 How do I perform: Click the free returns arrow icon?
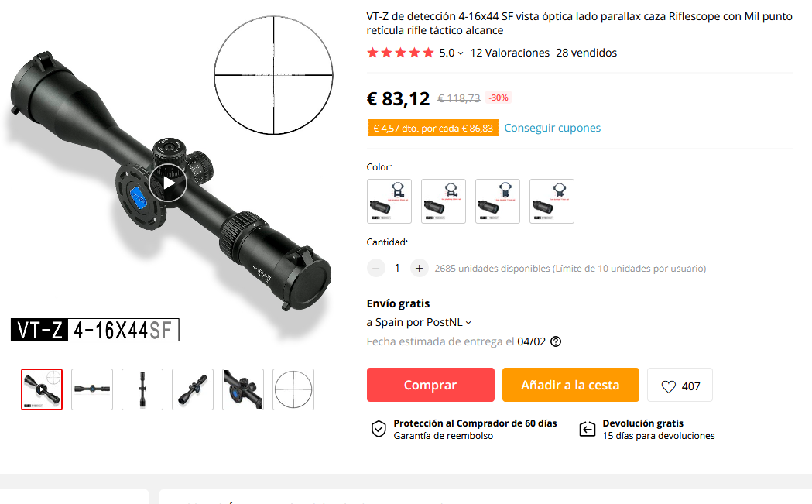(588, 429)
